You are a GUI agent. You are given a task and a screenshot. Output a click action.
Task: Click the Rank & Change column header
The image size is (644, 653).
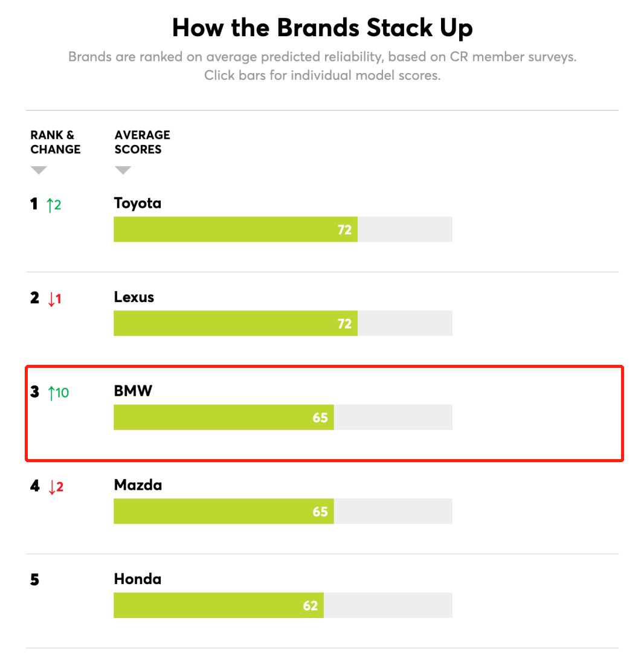[56, 142]
